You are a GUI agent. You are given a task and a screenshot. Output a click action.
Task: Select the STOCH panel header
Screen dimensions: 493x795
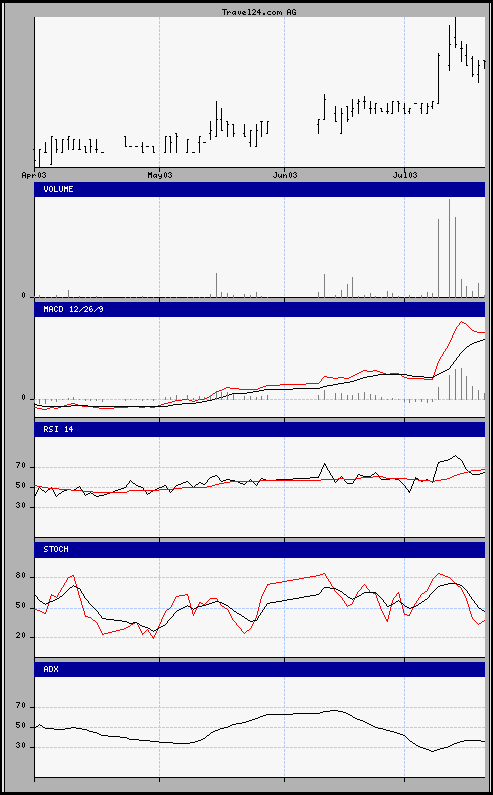pyautogui.click(x=260, y=550)
